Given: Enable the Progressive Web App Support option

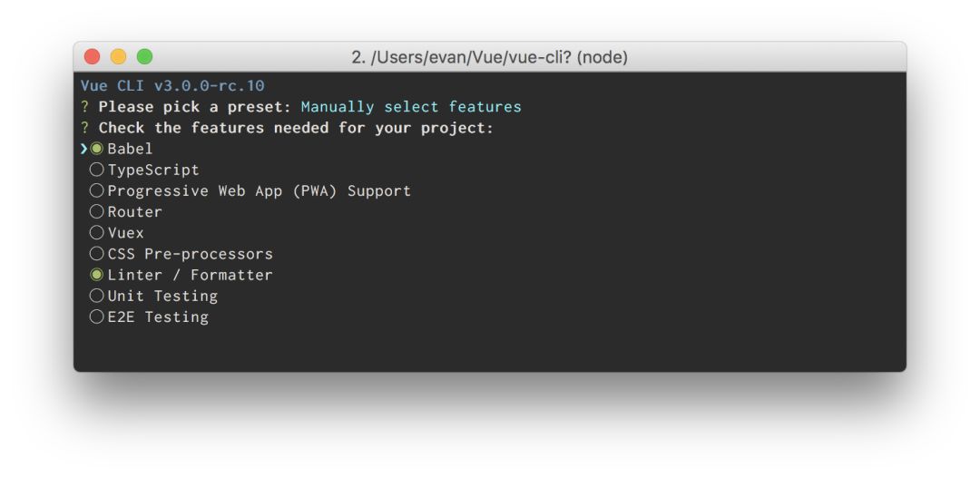Looking at the screenshot, I should (97, 190).
